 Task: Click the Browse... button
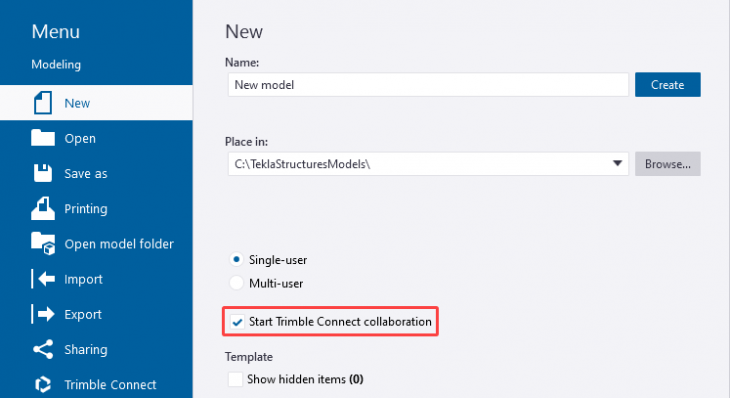pyautogui.click(x=668, y=164)
